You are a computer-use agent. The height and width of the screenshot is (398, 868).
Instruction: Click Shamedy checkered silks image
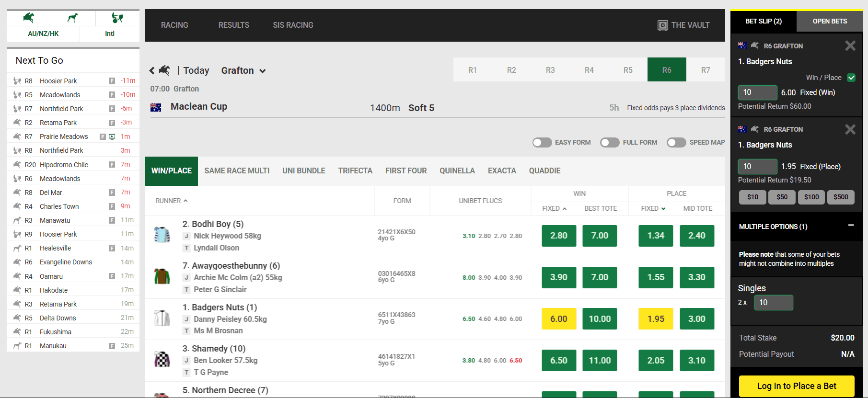coord(162,359)
